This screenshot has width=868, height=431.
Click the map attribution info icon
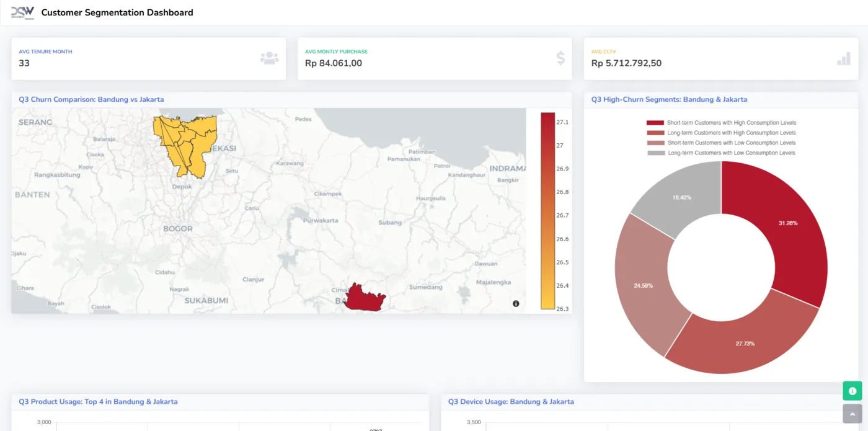tap(516, 303)
